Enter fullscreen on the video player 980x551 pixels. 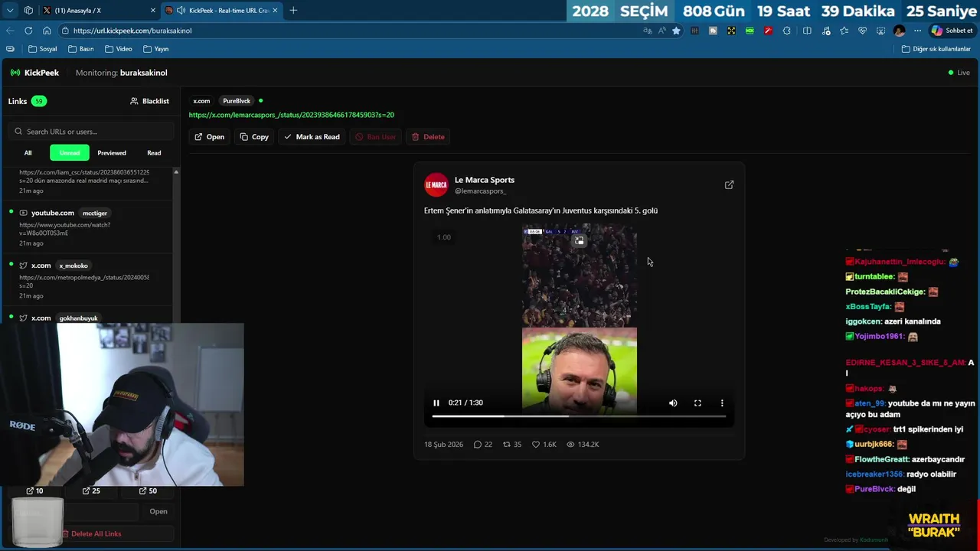pos(697,403)
